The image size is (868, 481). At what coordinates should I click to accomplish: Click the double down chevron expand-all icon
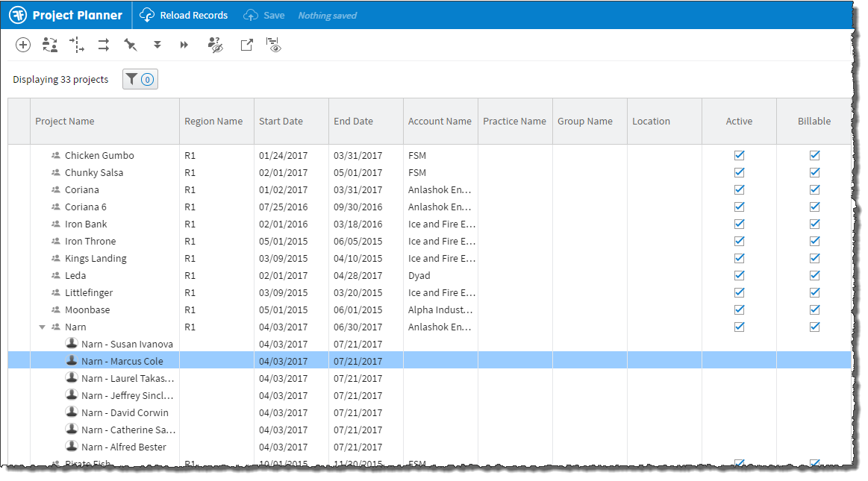click(x=157, y=45)
